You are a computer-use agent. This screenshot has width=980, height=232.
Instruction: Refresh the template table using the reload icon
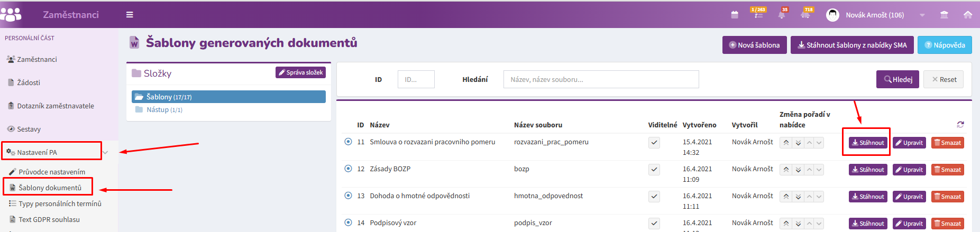960,125
